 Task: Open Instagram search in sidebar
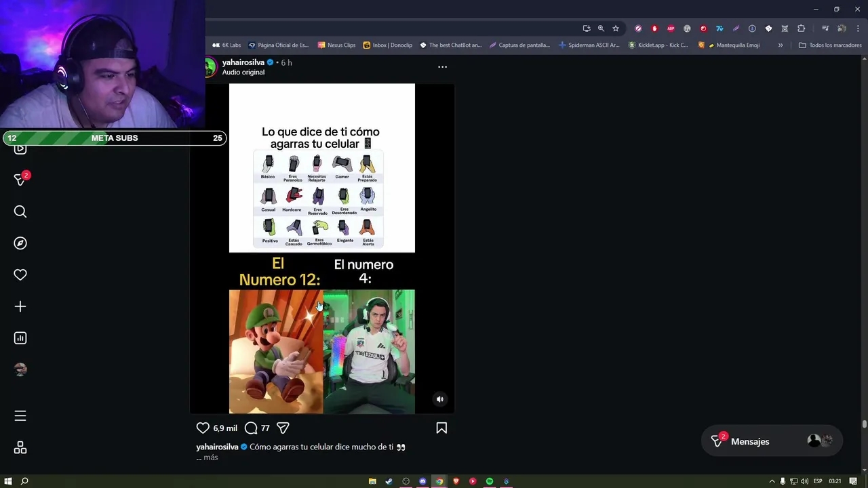(x=20, y=211)
